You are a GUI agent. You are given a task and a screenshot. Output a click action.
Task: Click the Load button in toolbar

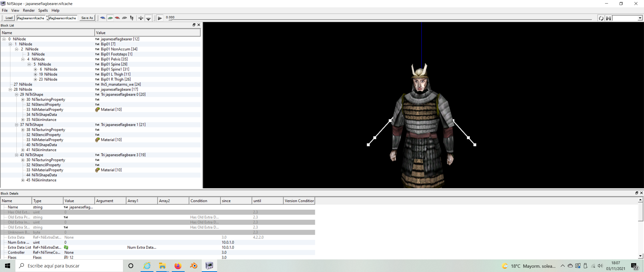8,18
